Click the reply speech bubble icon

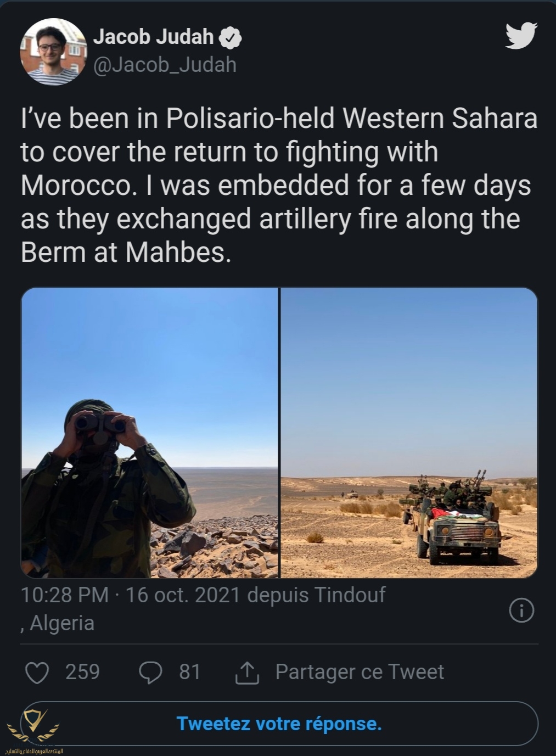tap(150, 673)
